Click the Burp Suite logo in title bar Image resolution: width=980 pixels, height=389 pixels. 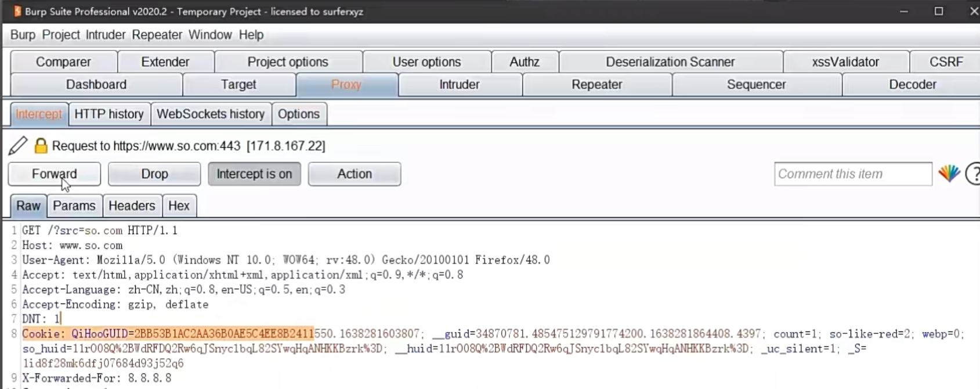(x=17, y=11)
